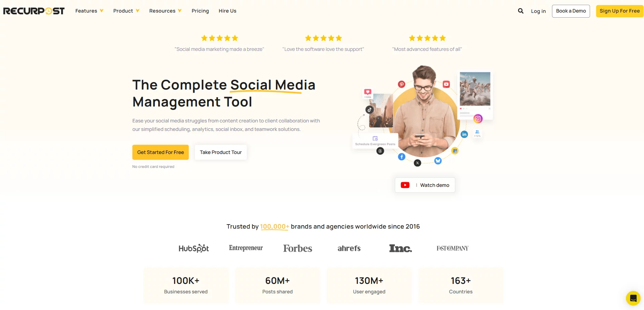The height and width of the screenshot is (310, 644).
Task: Click the Sign Up For Free button
Action: coord(619,11)
